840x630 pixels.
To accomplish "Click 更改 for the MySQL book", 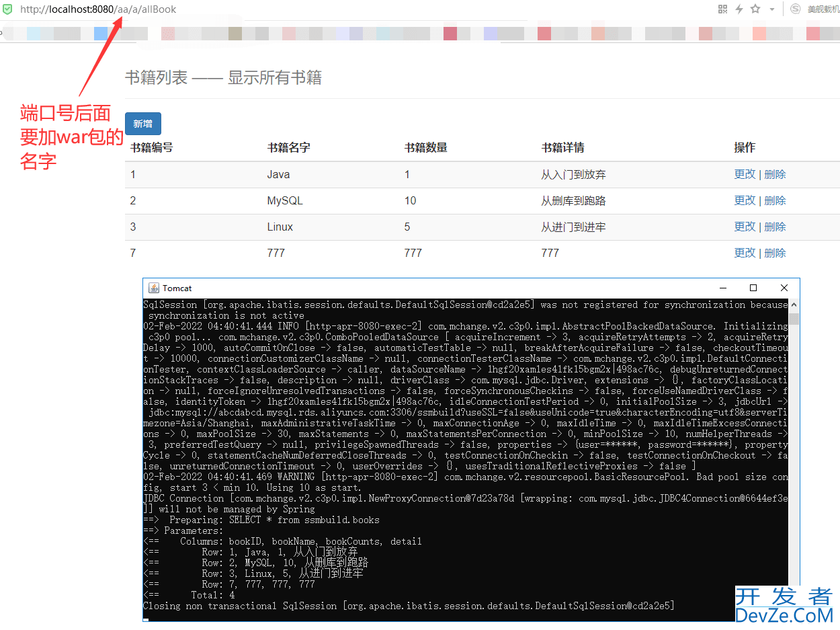I will (745, 200).
